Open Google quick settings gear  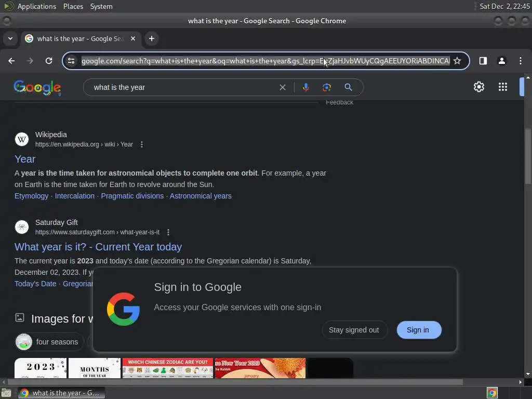click(x=478, y=87)
